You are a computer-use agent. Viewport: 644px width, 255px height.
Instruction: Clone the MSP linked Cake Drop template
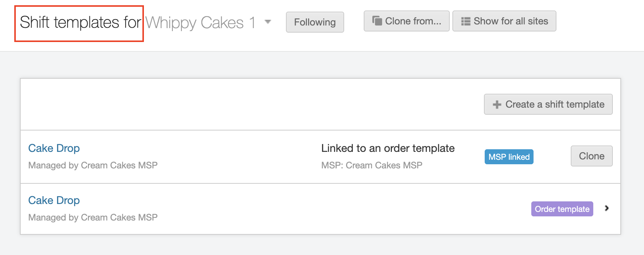(591, 156)
